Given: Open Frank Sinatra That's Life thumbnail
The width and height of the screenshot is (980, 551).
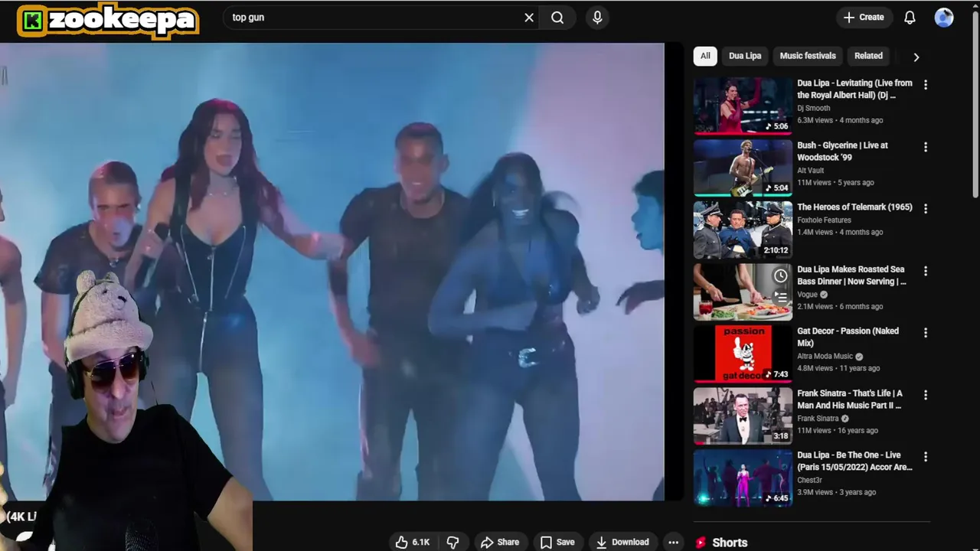Looking at the screenshot, I should tap(743, 415).
